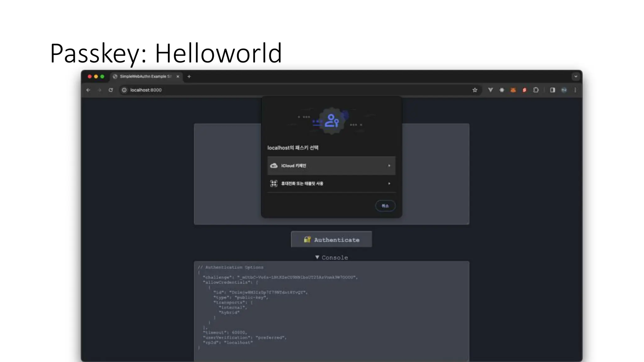This screenshot has height=362, width=644.
Task: Reload the page
Action: pos(111,90)
